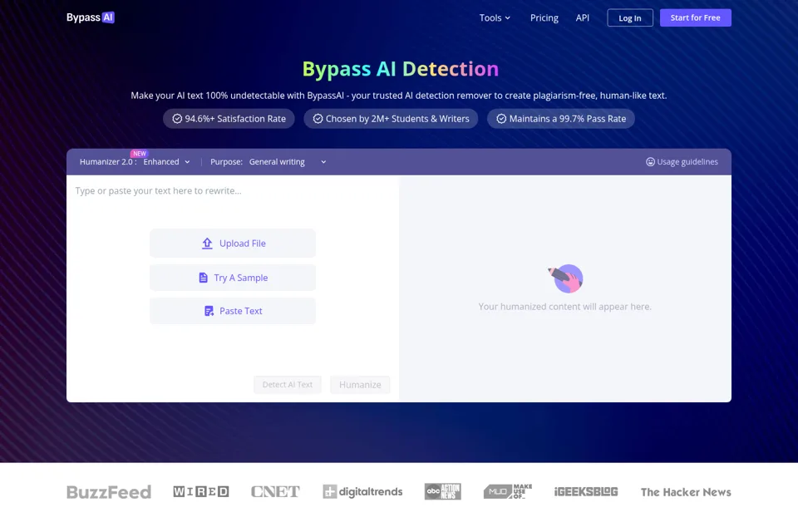Click the abc Action News logo

443,491
